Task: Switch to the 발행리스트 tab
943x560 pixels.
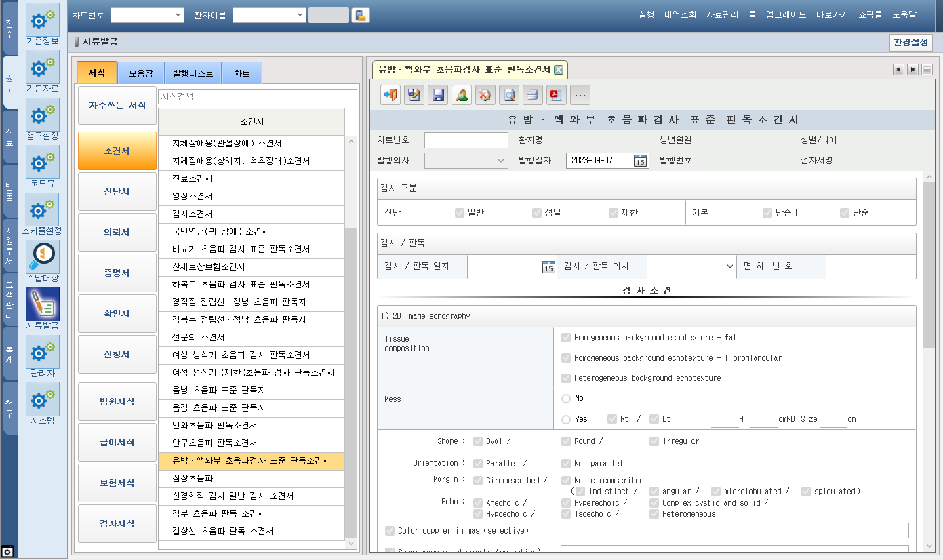Action: pos(193,73)
